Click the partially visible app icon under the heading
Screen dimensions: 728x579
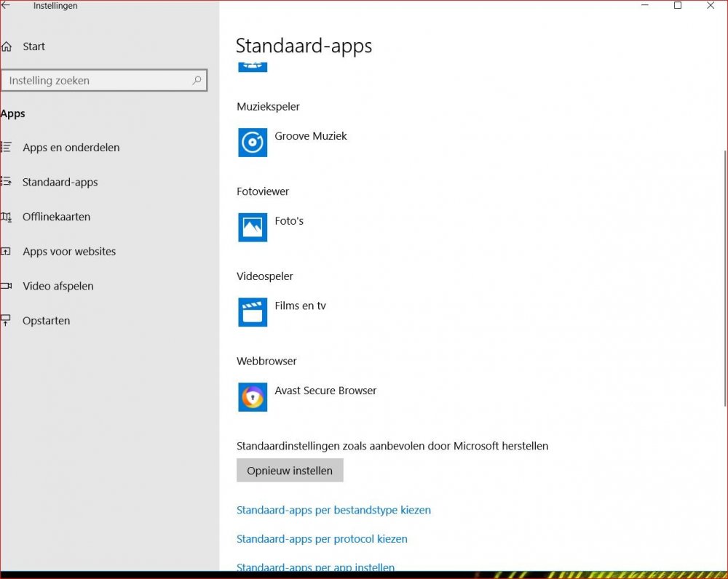click(253, 67)
